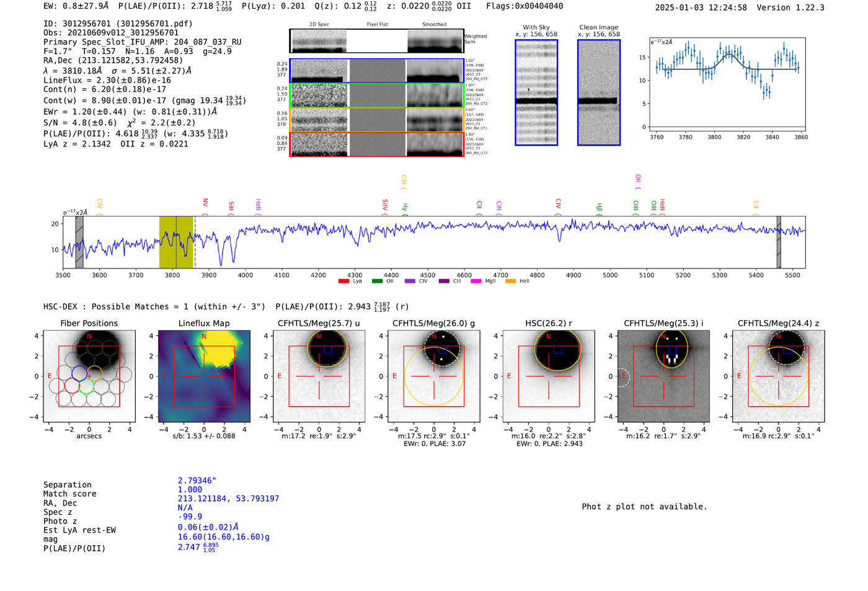Click the blue-framed 2D spec fiber row

click(376, 71)
